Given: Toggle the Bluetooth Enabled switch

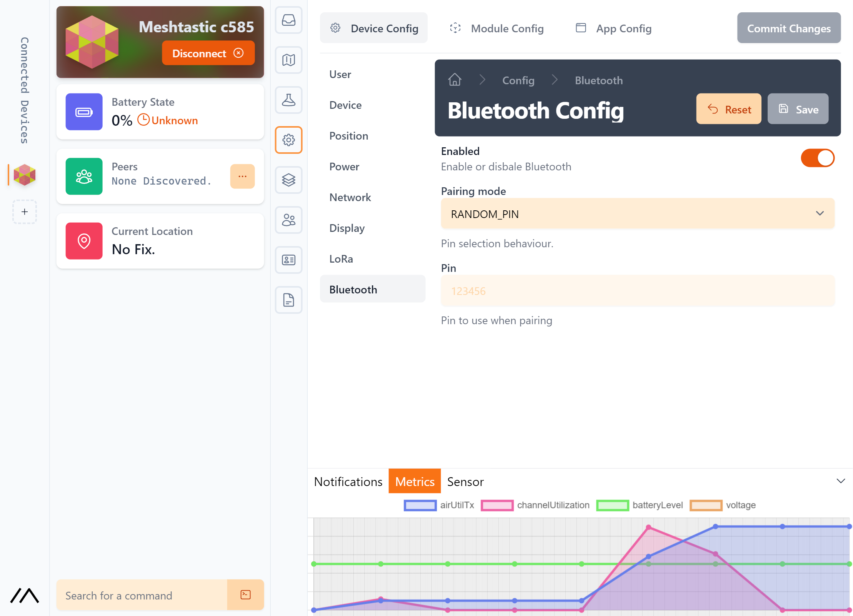Looking at the screenshot, I should tap(817, 158).
